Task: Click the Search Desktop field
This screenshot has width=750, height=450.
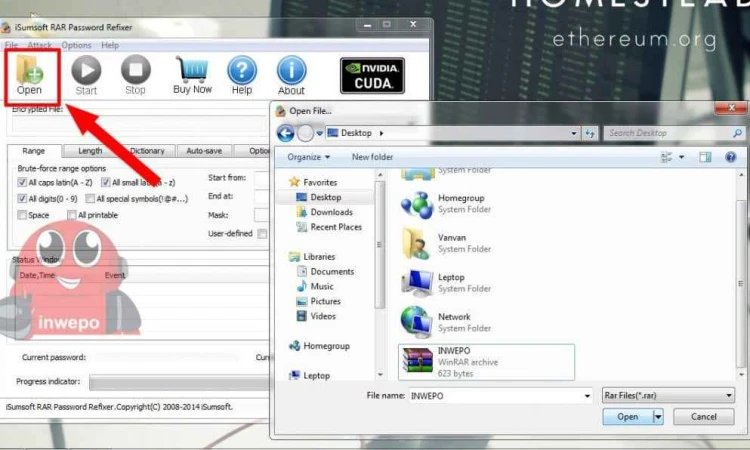Action: point(667,133)
